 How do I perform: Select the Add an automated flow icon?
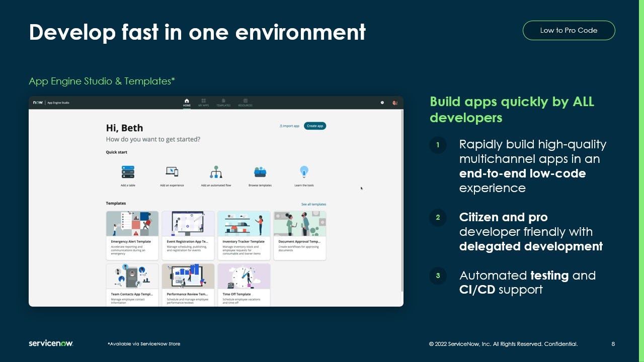point(216,171)
